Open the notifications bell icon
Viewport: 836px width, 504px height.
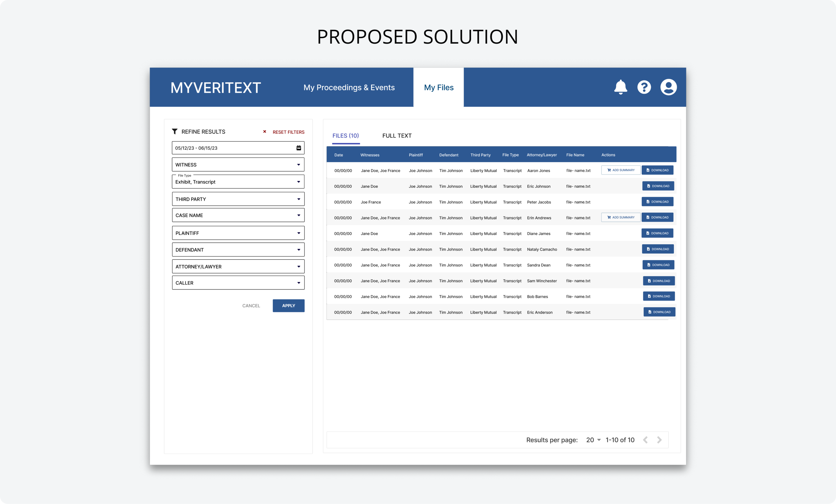[621, 87]
